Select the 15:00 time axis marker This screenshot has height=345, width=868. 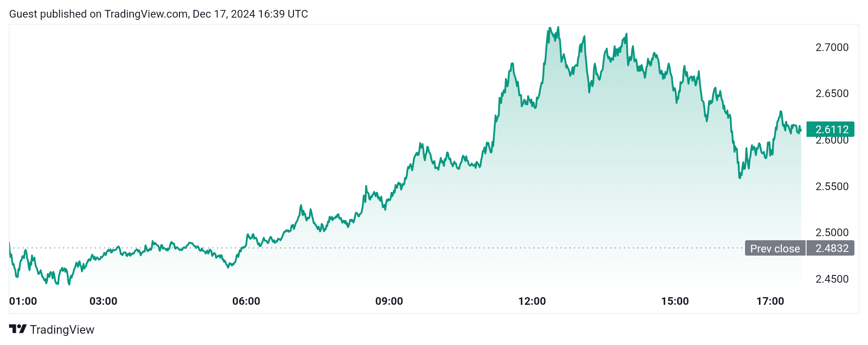(675, 301)
